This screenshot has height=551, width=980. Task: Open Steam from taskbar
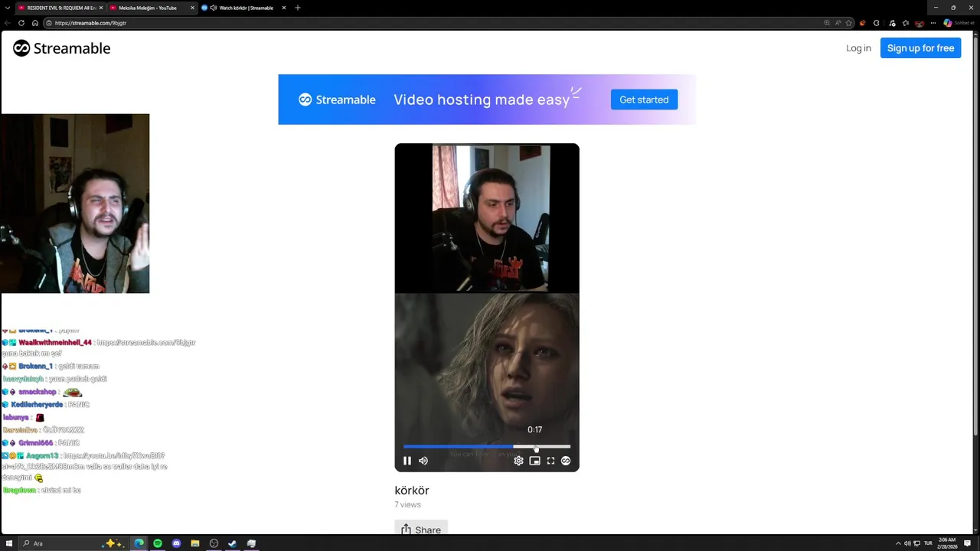click(x=232, y=543)
